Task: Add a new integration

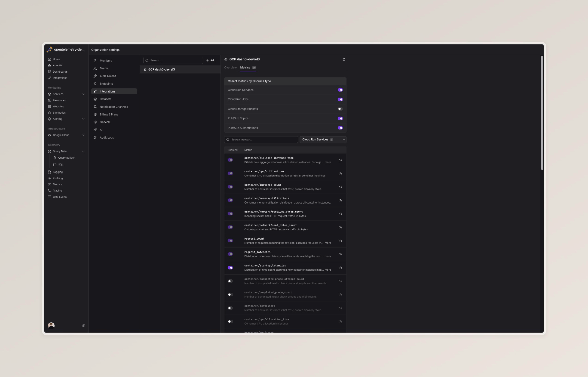Action: click(211, 60)
